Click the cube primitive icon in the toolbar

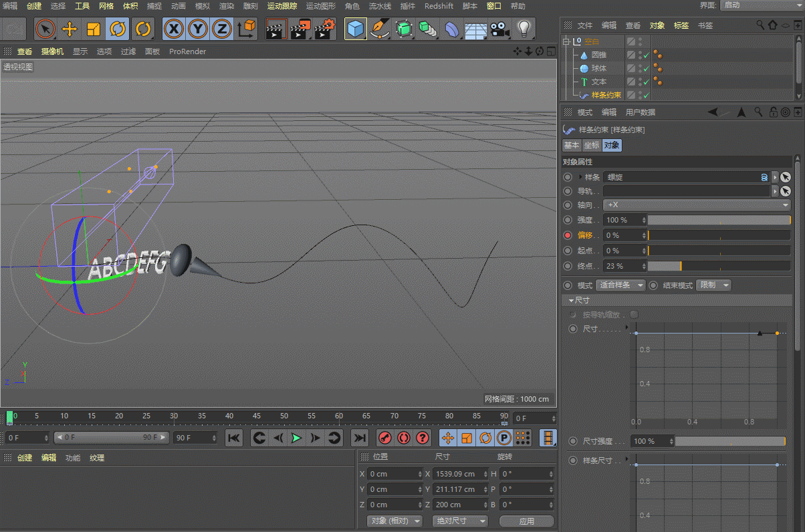pyautogui.click(x=356, y=29)
